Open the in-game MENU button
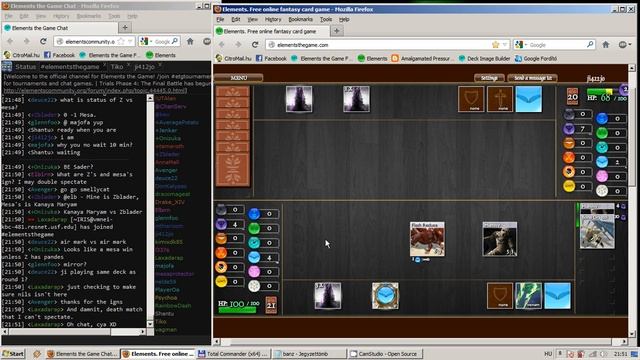The height and width of the screenshot is (360, 640). (239, 78)
